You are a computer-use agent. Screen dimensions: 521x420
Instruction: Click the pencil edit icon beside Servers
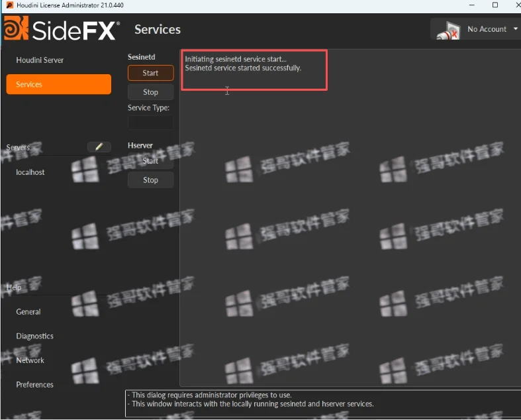pos(99,146)
